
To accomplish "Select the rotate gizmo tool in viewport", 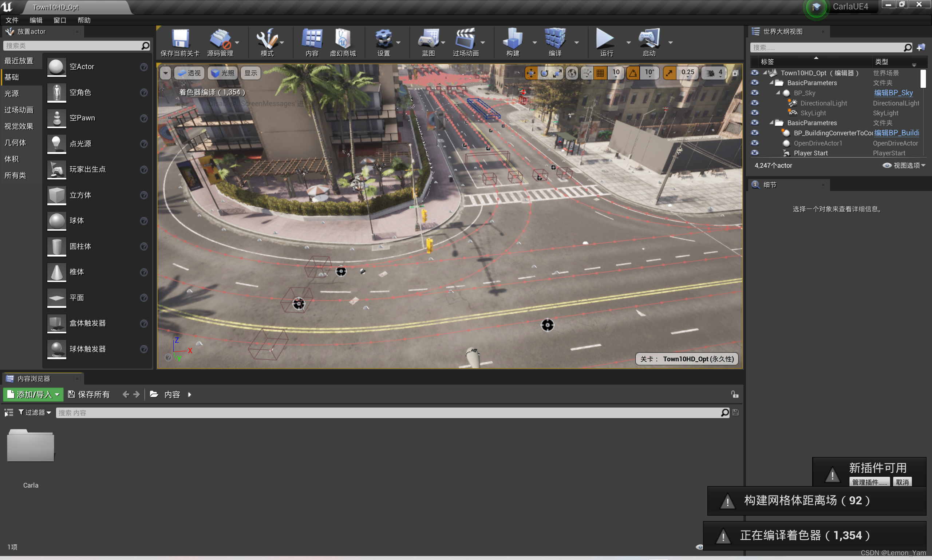I will pyautogui.click(x=544, y=73).
